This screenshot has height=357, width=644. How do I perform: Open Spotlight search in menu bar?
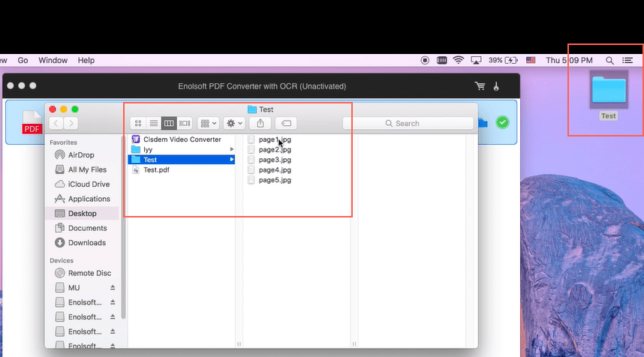point(610,61)
